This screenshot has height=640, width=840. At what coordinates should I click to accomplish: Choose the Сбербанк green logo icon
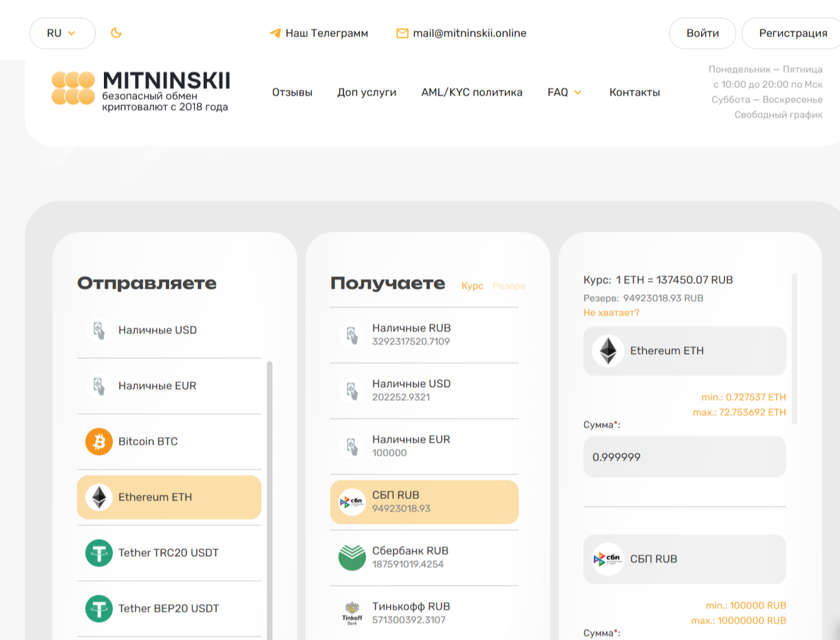[x=352, y=558]
